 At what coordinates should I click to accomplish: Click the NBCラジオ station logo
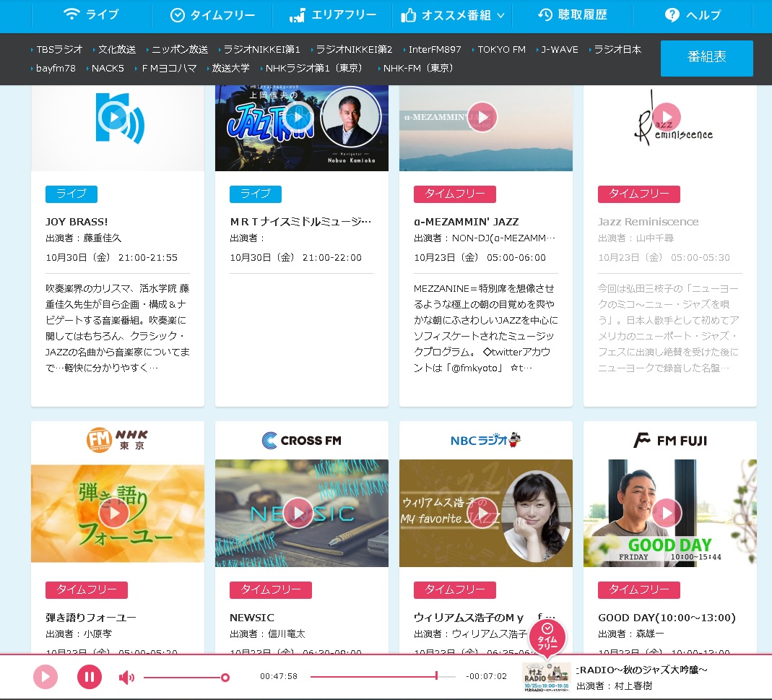[485, 440]
